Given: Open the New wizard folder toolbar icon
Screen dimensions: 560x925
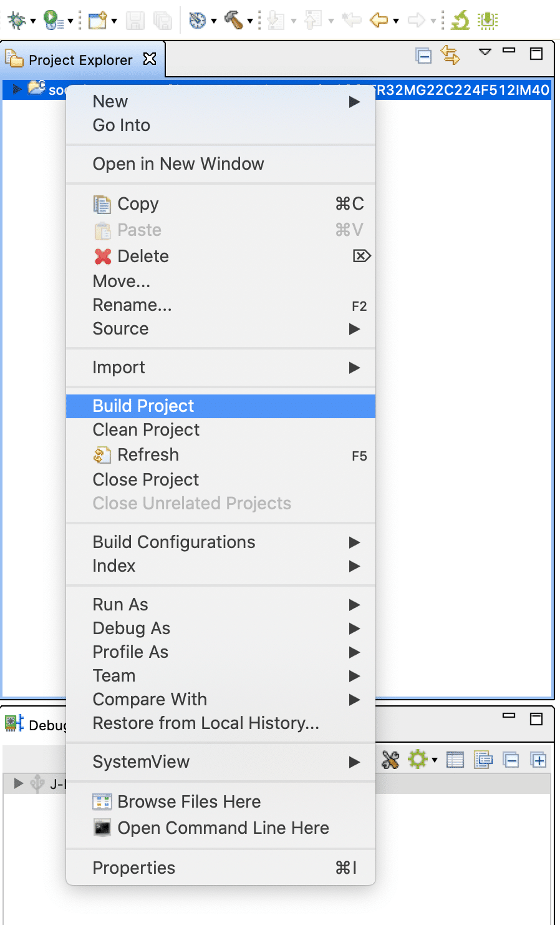Looking at the screenshot, I should click(x=99, y=20).
